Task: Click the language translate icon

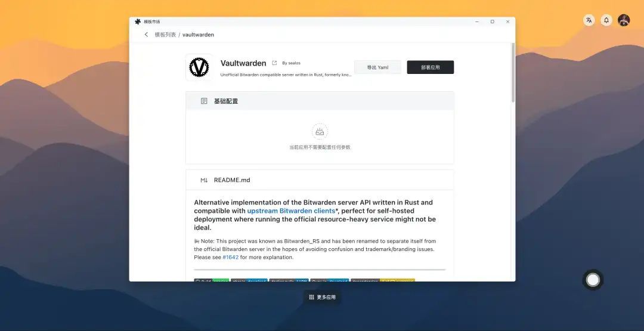Action: click(x=589, y=20)
